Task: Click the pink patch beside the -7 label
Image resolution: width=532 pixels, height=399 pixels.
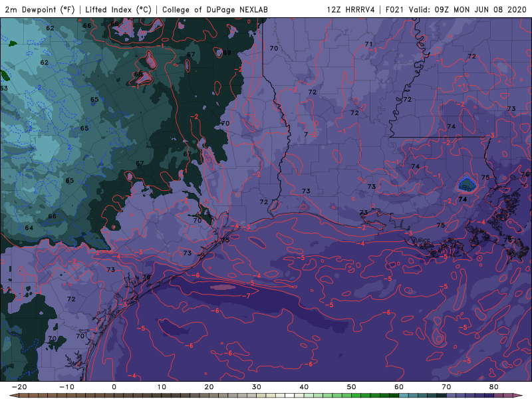Action: click(x=223, y=287)
